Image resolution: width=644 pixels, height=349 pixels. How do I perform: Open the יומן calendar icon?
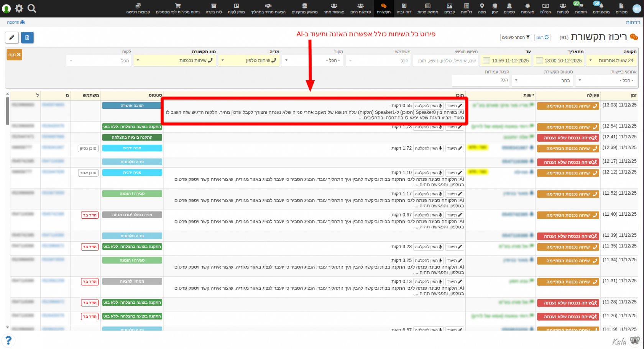pyautogui.click(x=495, y=8)
